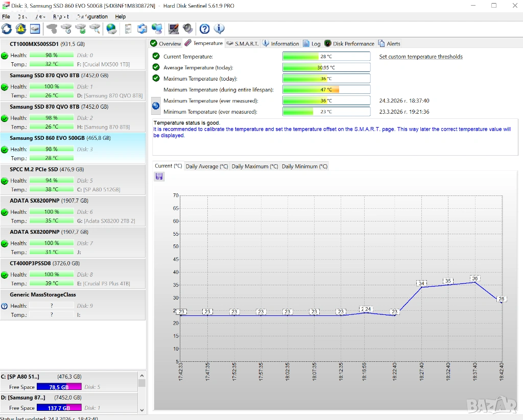Viewport: 523px width, 420px height.
Task: Click the speaker icon in the toolbar
Action: coord(188,29)
